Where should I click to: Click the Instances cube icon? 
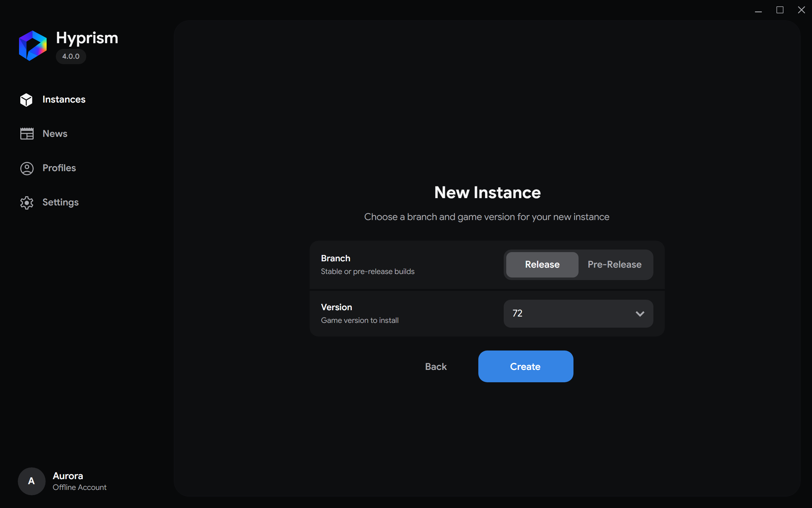point(26,100)
